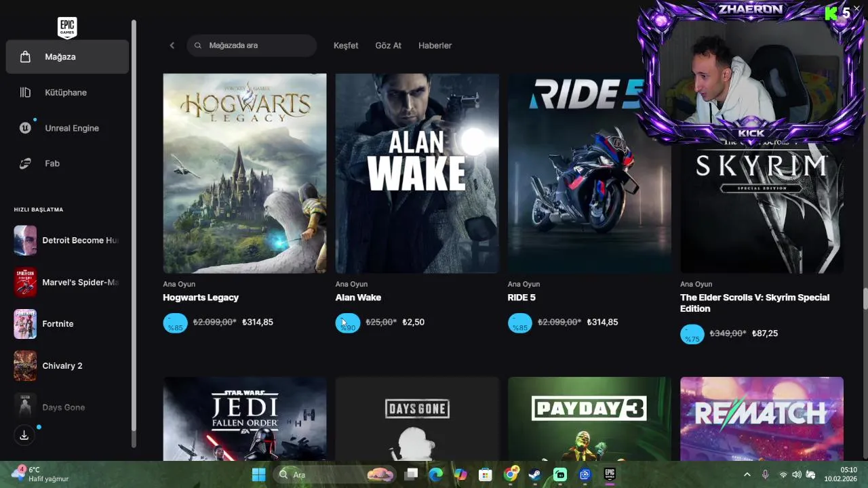
Task: Switch to the Haberler tab
Action: 435,45
